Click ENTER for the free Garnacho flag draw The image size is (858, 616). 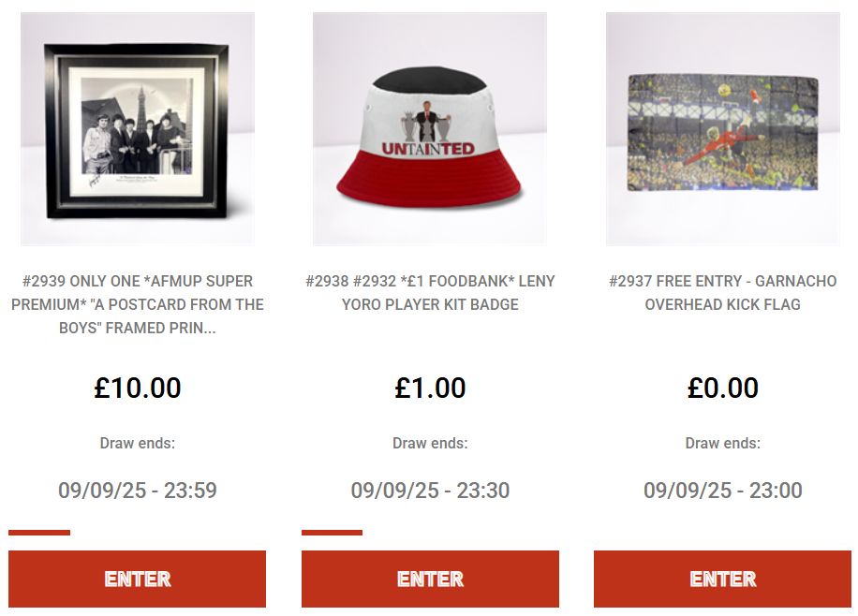(x=723, y=579)
